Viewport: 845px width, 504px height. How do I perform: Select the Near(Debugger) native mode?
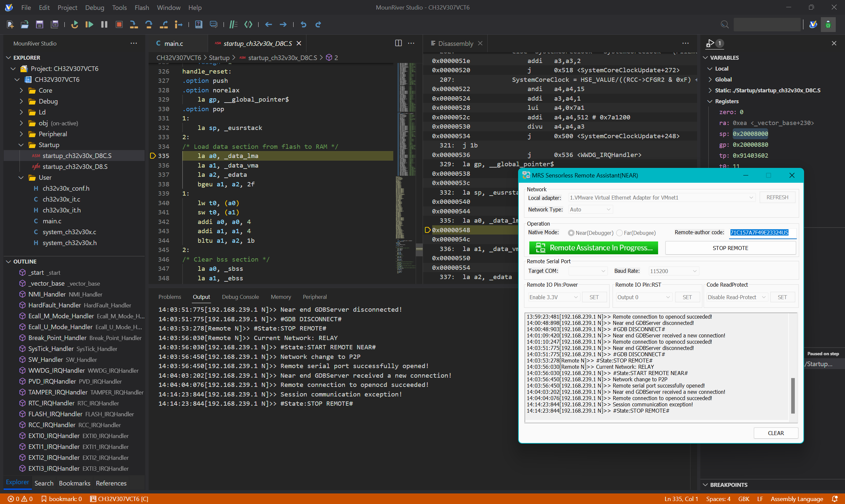point(571,233)
